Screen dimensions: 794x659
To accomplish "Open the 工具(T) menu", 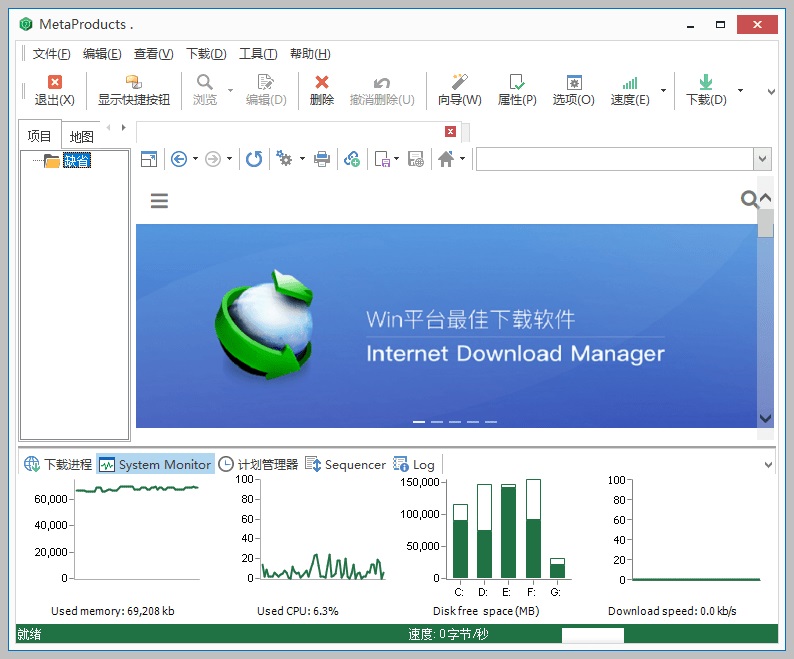I will (x=258, y=54).
